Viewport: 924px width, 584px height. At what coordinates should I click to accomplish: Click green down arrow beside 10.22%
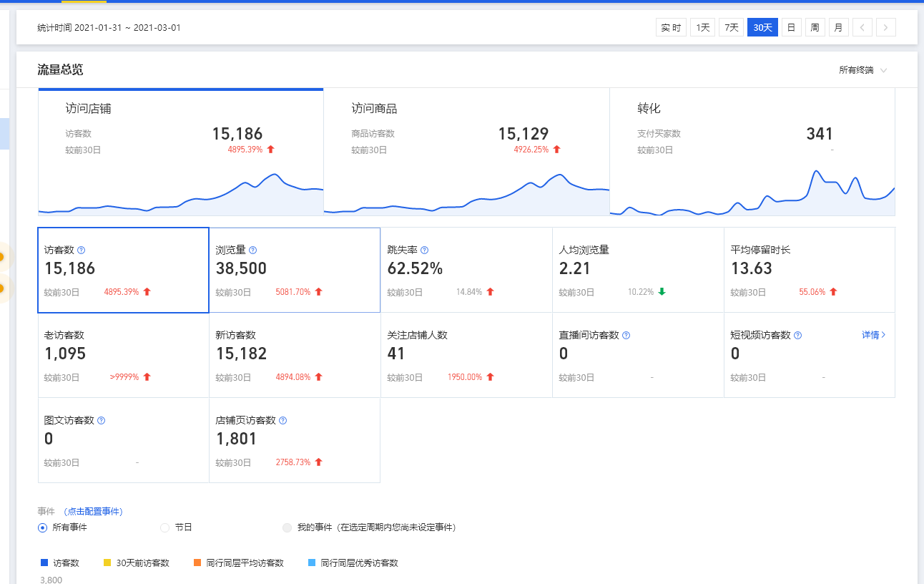click(x=662, y=292)
